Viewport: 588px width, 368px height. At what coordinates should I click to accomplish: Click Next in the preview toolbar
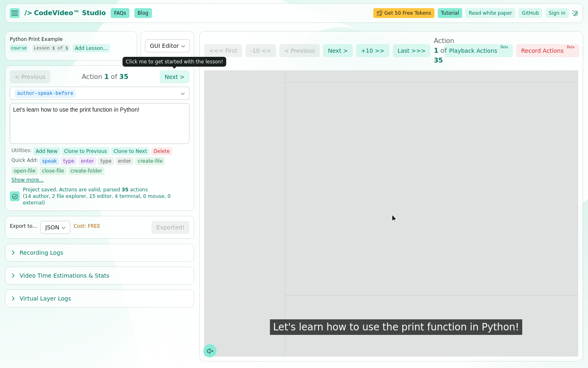[338, 51]
